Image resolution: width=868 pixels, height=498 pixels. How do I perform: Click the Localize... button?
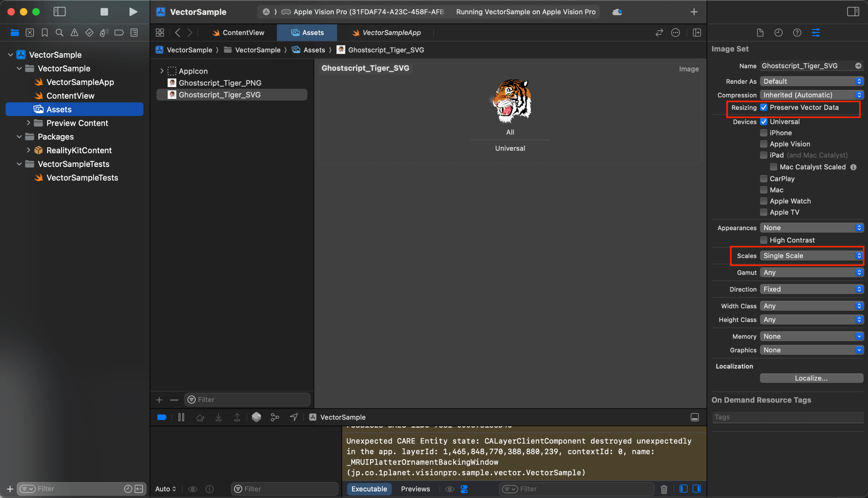coord(812,378)
